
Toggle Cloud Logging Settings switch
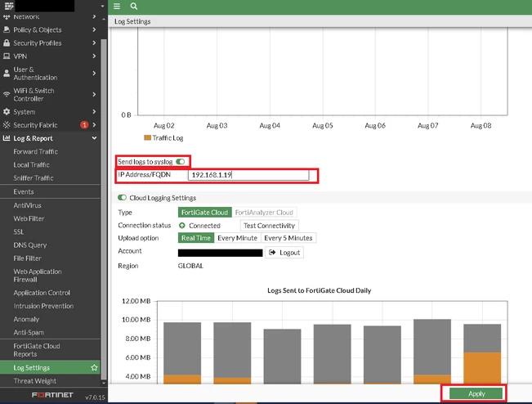pyautogui.click(x=122, y=198)
